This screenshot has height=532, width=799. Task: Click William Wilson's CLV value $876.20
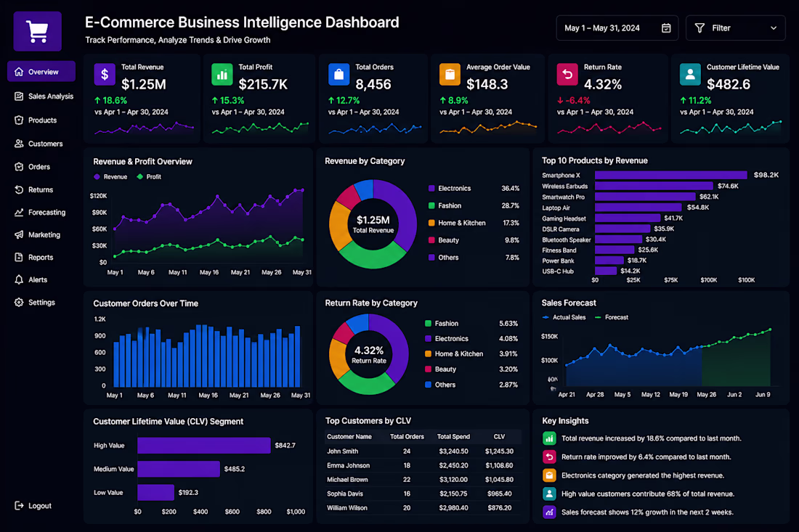pyautogui.click(x=500, y=507)
